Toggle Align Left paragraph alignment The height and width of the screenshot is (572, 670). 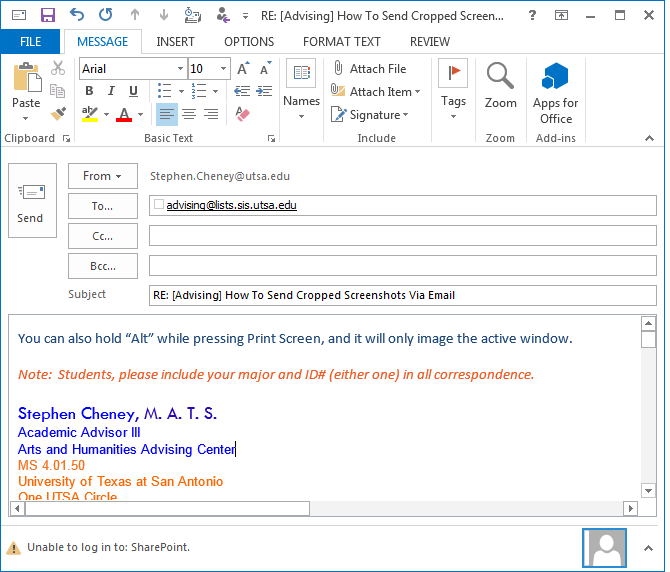pos(166,114)
